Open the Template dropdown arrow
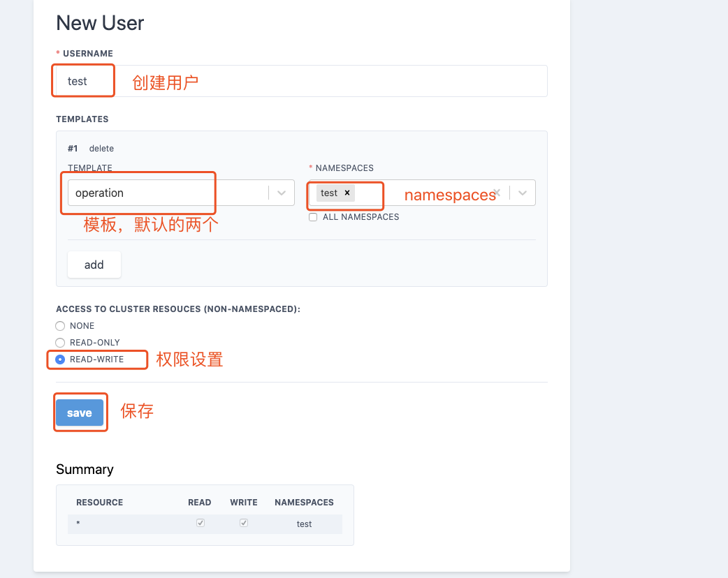The height and width of the screenshot is (578, 728). coord(282,193)
